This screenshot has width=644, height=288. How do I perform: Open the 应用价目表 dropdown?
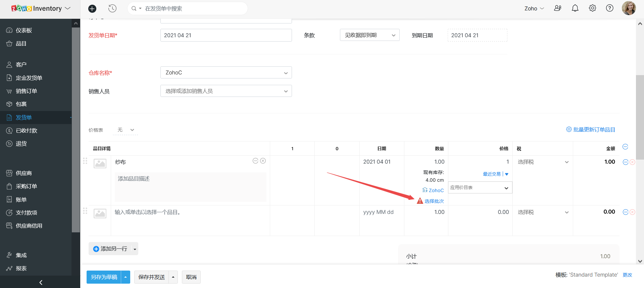480,188
